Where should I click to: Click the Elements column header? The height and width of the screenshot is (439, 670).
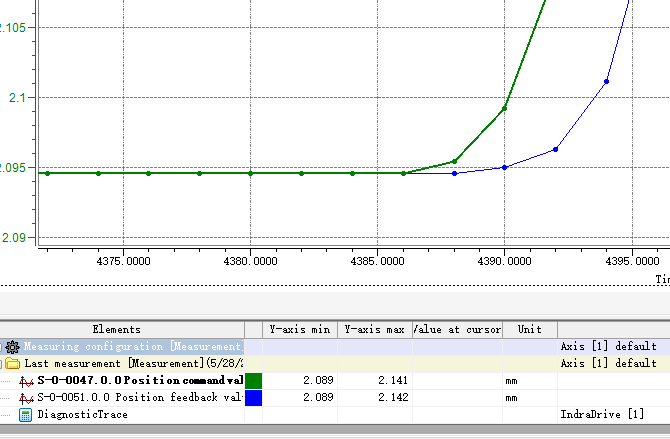coord(117,329)
